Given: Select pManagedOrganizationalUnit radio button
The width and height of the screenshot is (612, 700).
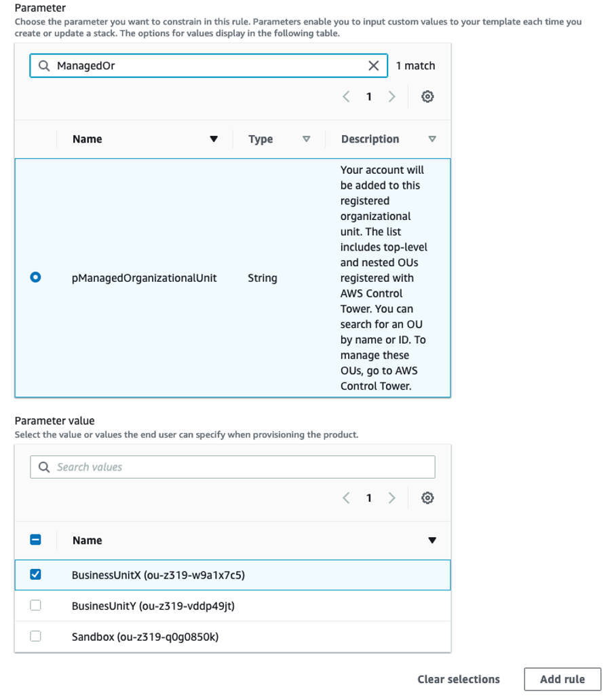Looking at the screenshot, I should pyautogui.click(x=35, y=277).
